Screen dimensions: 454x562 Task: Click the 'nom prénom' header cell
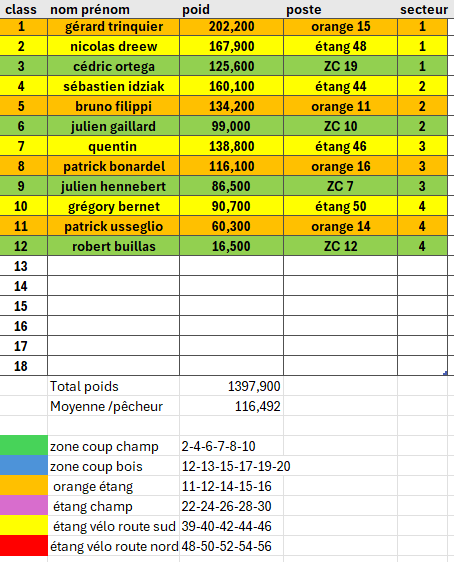tap(113, 9)
